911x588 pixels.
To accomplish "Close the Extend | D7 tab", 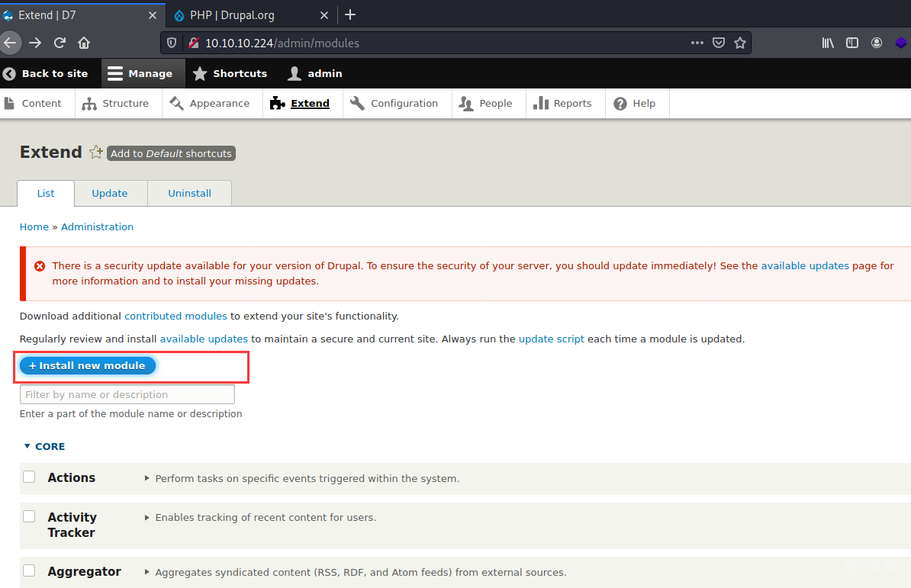I will click(x=153, y=15).
